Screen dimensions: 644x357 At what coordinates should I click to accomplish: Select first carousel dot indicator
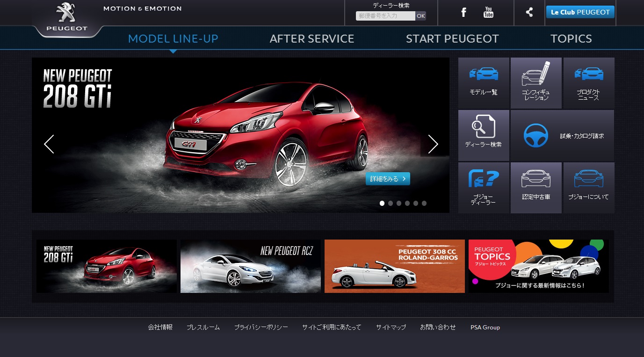click(382, 203)
